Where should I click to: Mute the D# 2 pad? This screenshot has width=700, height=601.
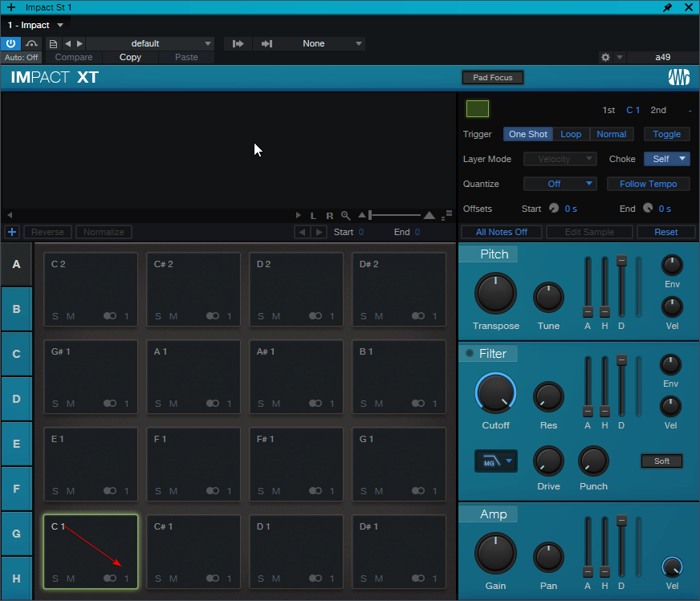tap(379, 316)
